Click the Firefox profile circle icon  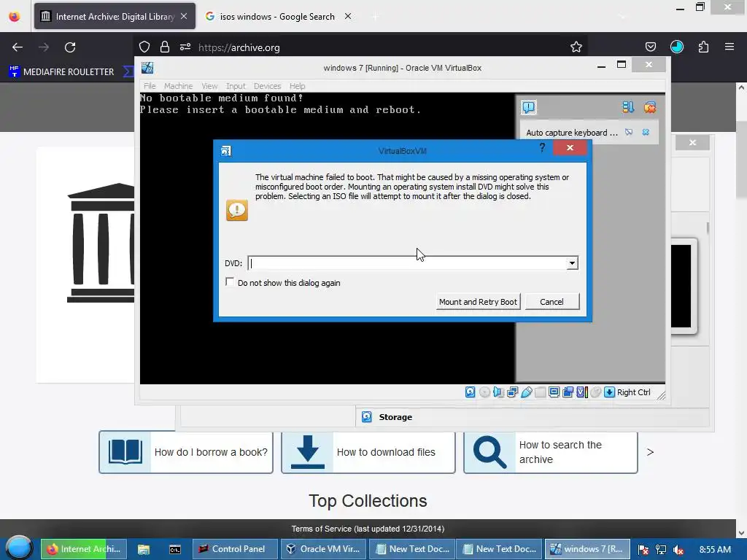tap(676, 47)
